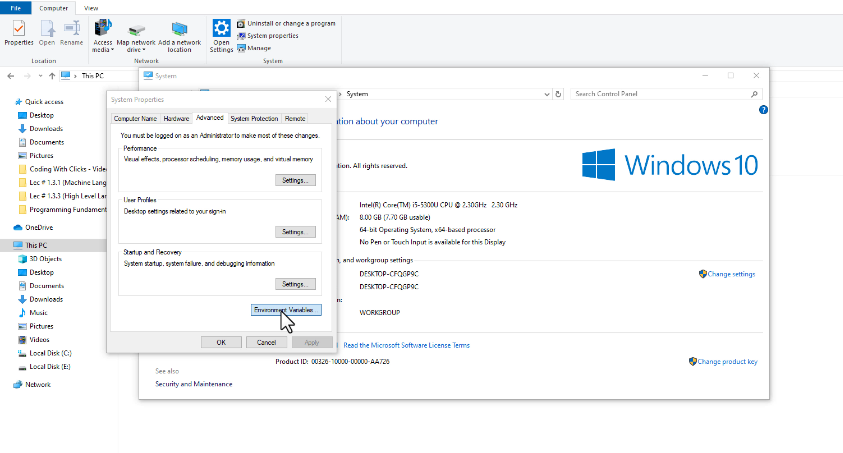The width and height of the screenshot is (843, 453).
Task: Open 3D Objects under This PC
Action: [x=45, y=258]
